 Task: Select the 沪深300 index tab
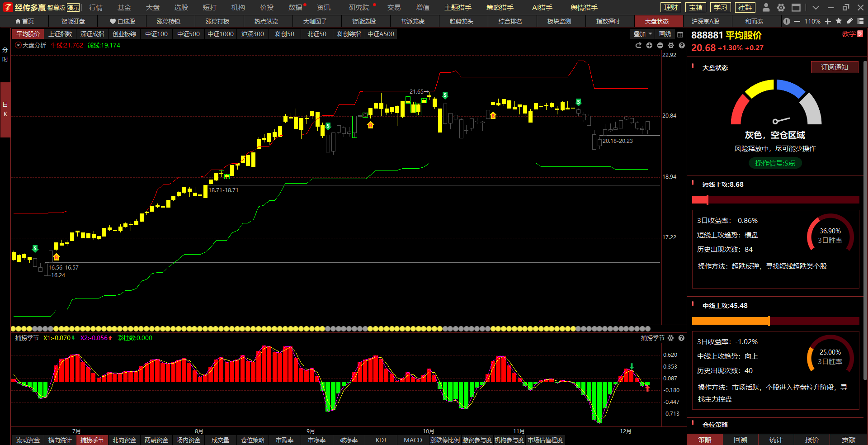click(252, 34)
